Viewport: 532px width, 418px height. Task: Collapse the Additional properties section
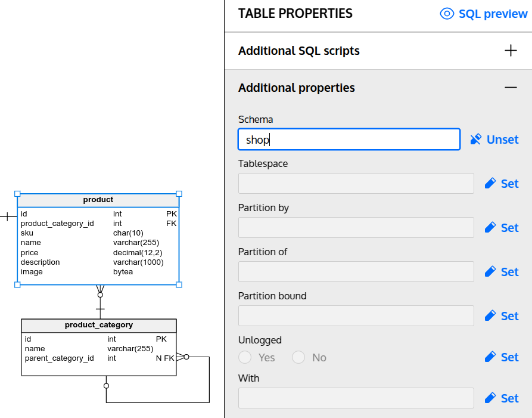pyautogui.click(x=511, y=88)
